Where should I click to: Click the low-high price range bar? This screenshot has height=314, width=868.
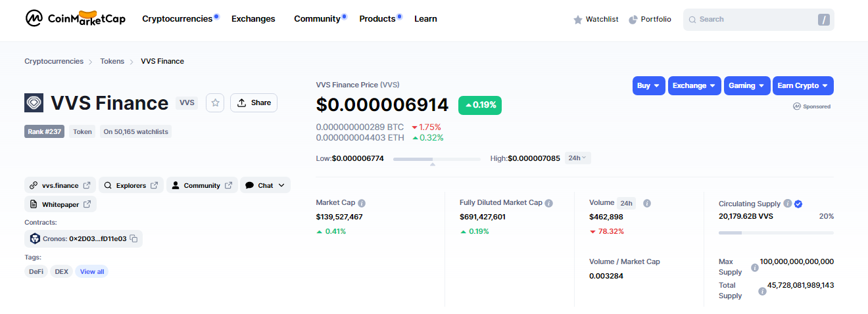(x=437, y=159)
